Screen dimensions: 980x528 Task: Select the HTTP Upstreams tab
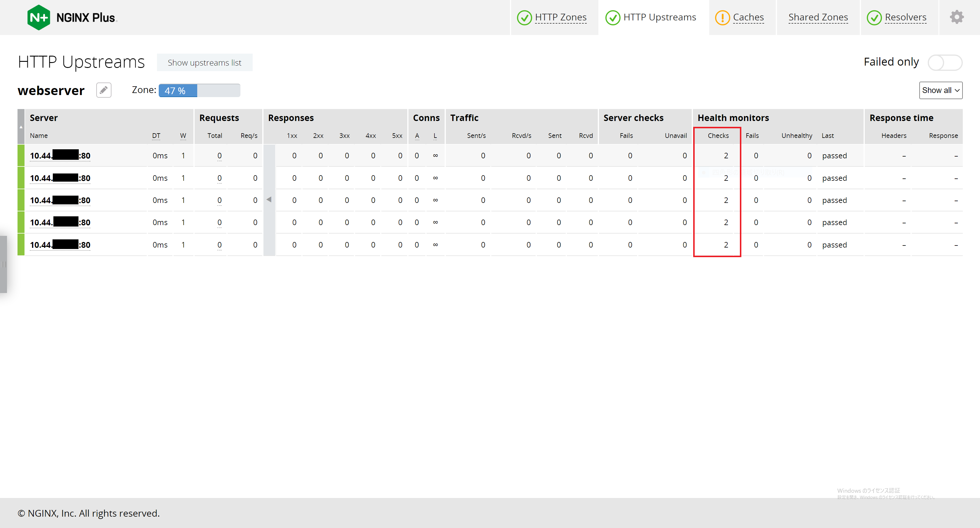[x=659, y=17]
